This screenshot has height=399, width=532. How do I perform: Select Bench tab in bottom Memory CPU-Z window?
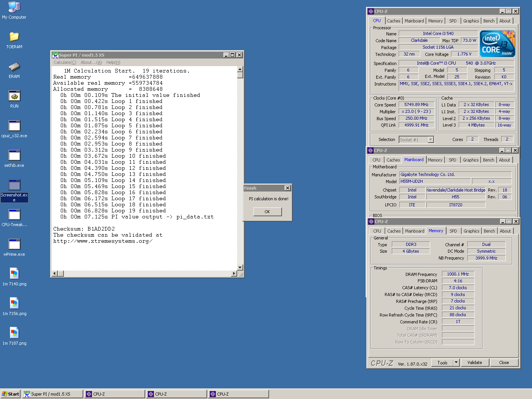point(489,231)
